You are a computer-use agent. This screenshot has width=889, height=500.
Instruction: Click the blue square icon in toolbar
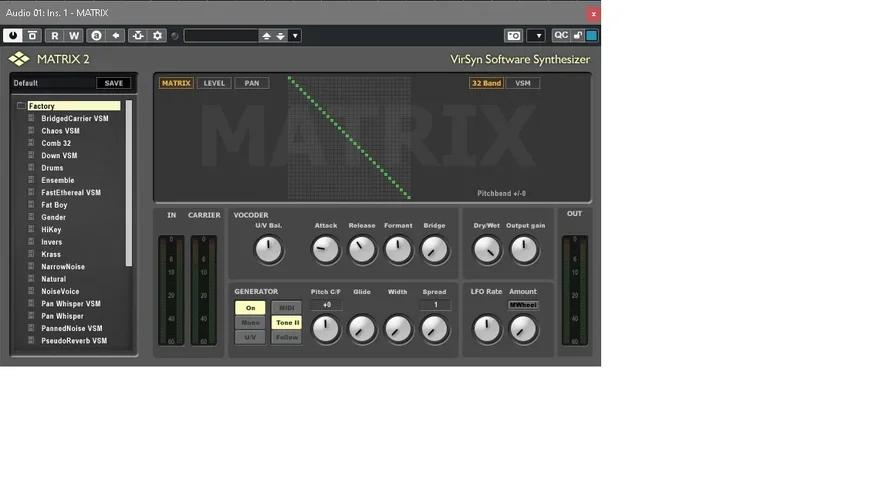click(x=591, y=35)
